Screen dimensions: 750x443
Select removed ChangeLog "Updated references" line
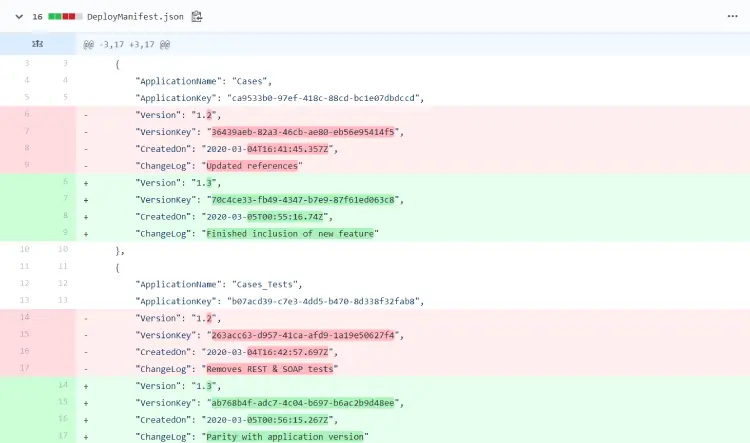(219, 166)
